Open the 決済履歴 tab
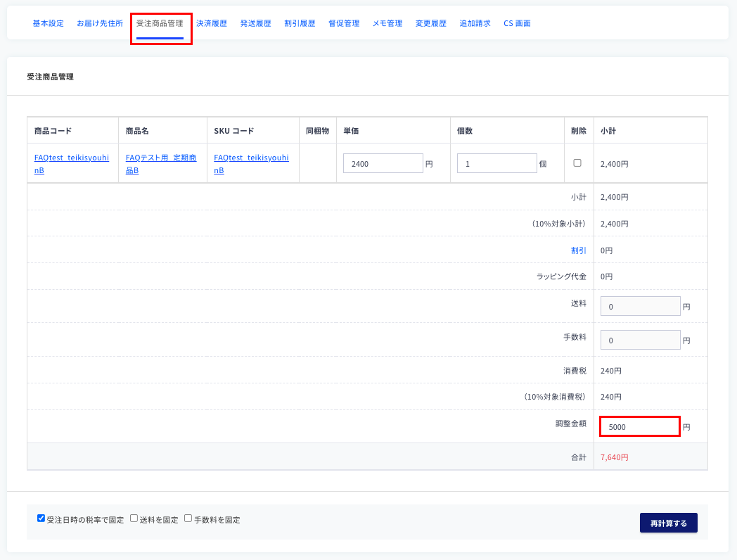This screenshot has width=737, height=560. [x=212, y=23]
